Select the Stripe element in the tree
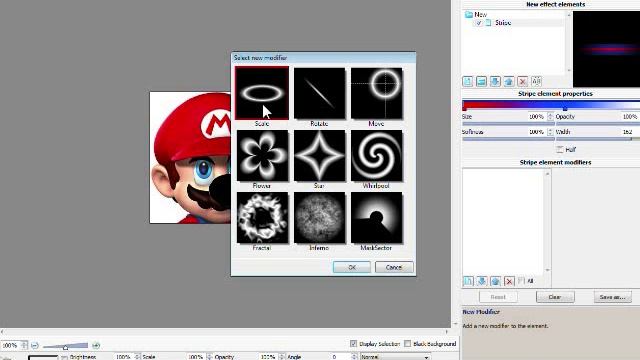Viewport: 640px width, 360px height. [503, 23]
